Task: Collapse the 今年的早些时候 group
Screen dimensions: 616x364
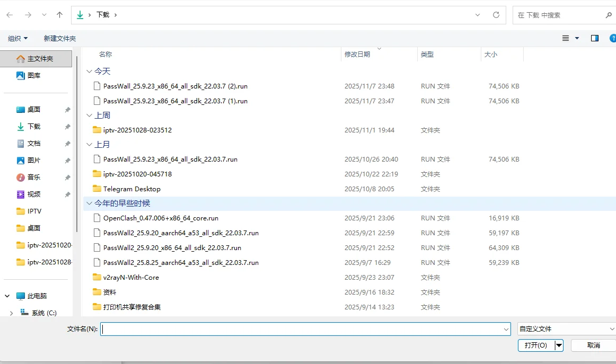Action: coord(89,203)
